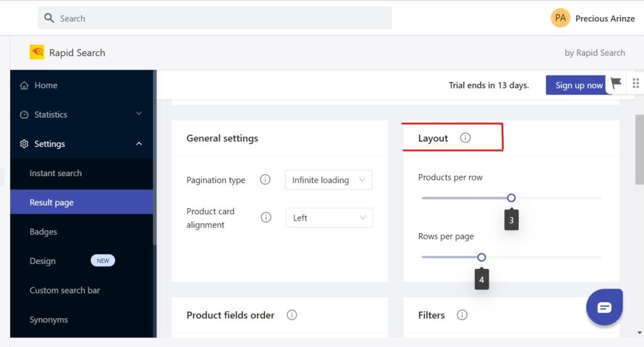The height and width of the screenshot is (347, 644).
Task: Click the scrollbar down arrow
Action: pyautogui.click(x=640, y=333)
